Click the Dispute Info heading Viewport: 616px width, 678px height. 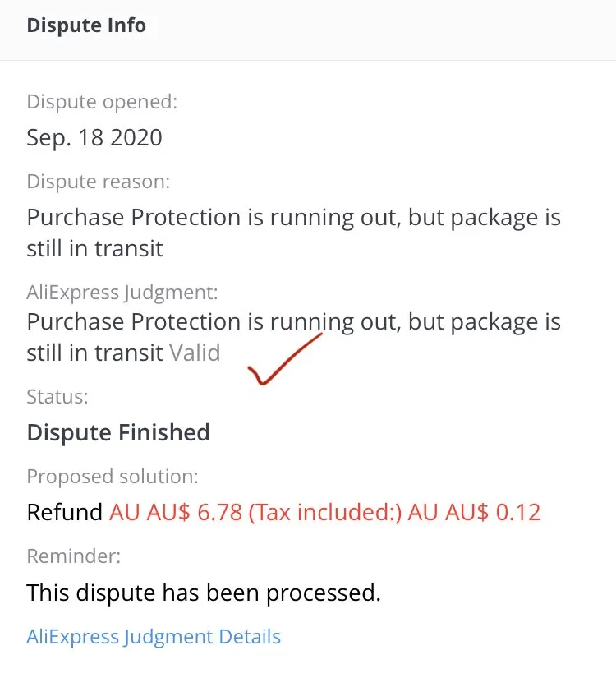pyautogui.click(x=86, y=25)
